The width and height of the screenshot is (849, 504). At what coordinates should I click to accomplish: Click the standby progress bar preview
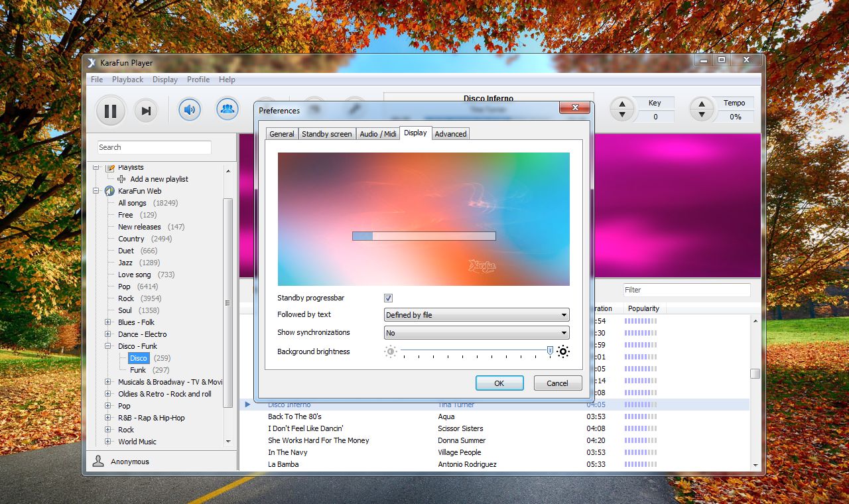(424, 235)
